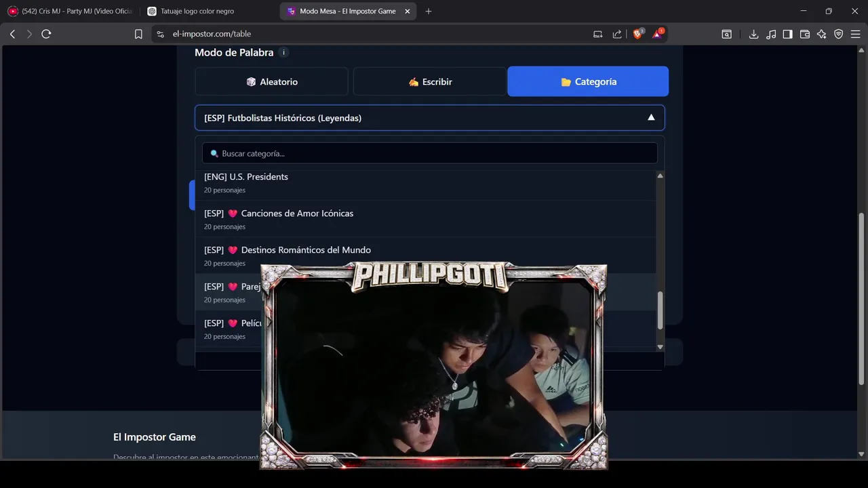Click the category list scrollbar thumb
The width and height of the screenshot is (868, 488).
pos(660,311)
